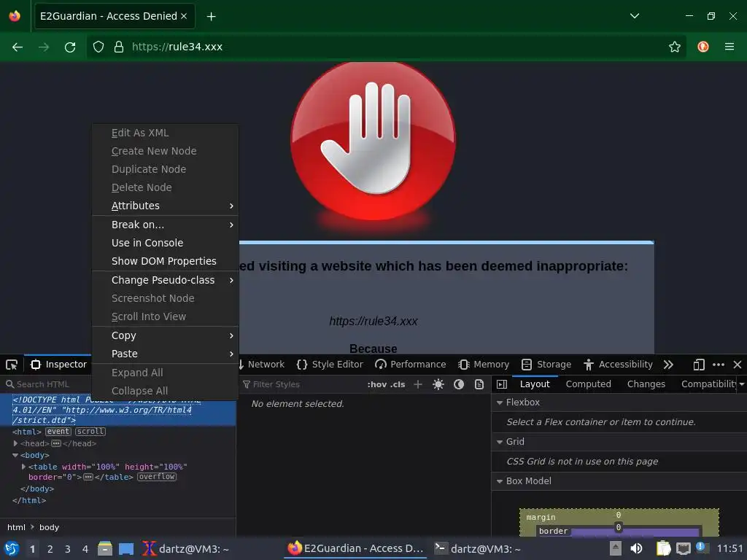Collapse the sidebar pane toggle icon
747x560 pixels.
click(502, 384)
